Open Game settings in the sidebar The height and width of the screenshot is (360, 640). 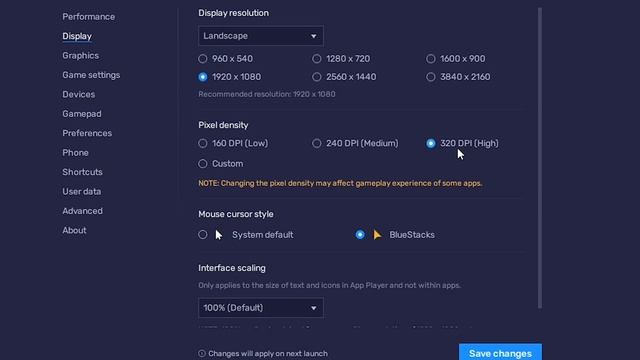pos(91,75)
